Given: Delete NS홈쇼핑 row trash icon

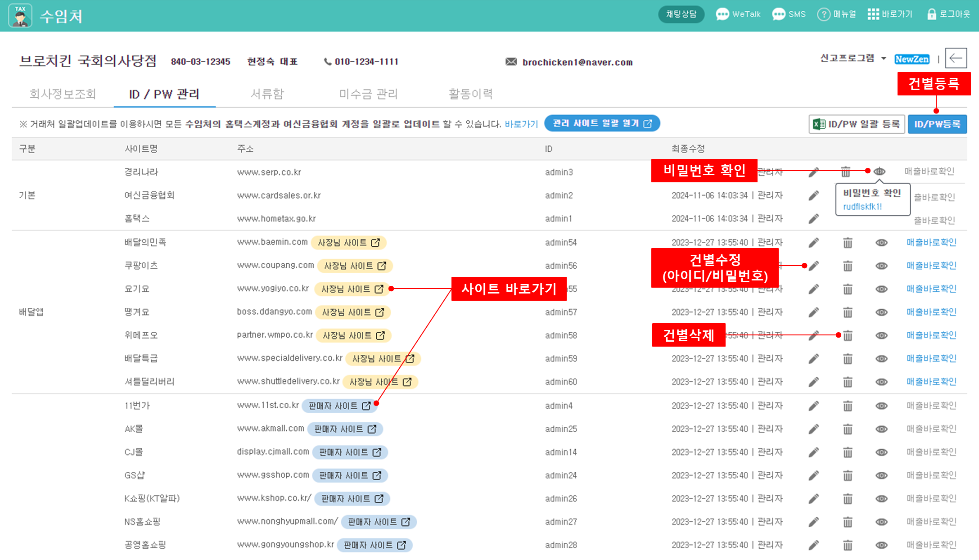Looking at the screenshot, I should [848, 522].
